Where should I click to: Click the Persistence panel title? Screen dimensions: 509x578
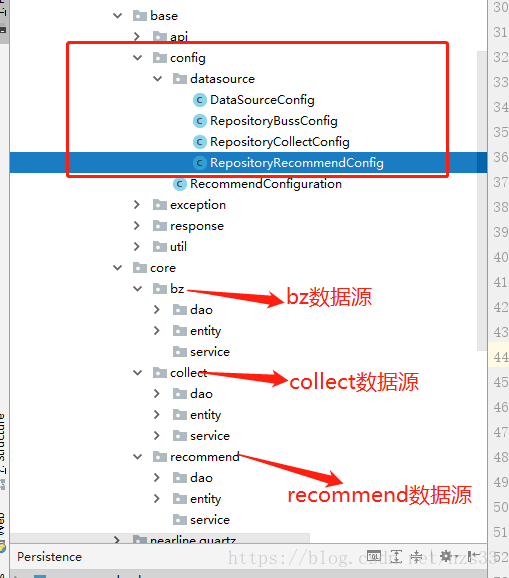coord(49,557)
